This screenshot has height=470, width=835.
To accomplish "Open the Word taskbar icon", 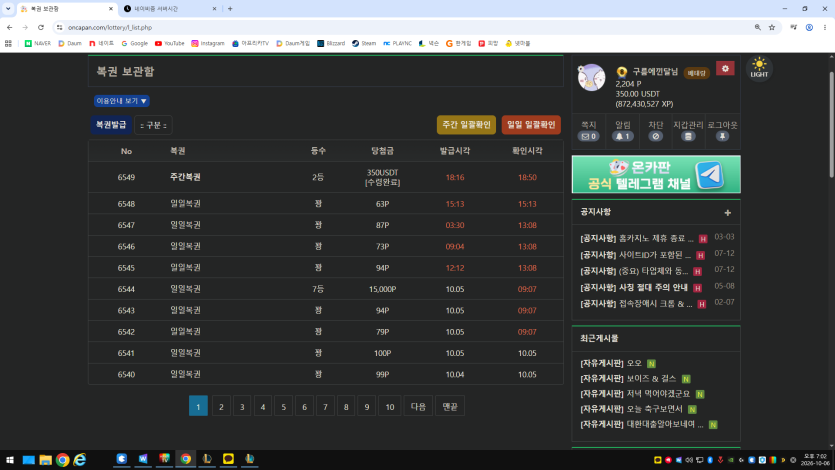I will (x=143, y=459).
